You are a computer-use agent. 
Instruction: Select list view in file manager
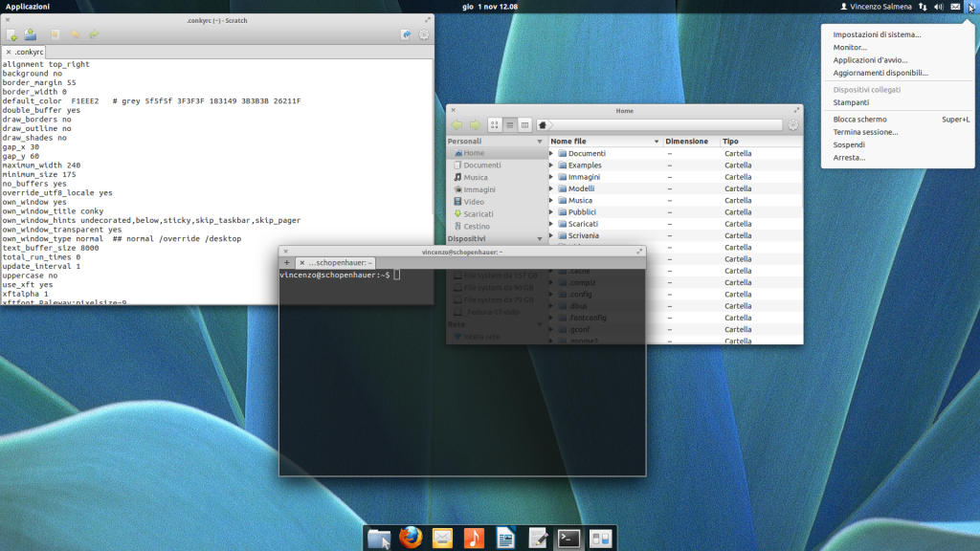[x=510, y=124]
